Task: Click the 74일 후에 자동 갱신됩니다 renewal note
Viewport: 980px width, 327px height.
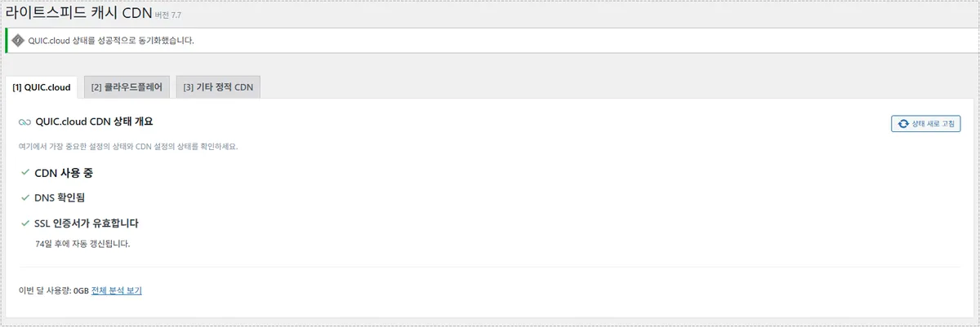Action: (x=82, y=243)
